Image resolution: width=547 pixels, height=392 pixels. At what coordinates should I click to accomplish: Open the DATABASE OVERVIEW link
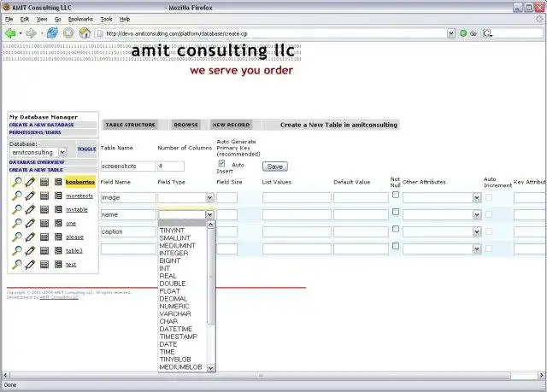pyautogui.click(x=37, y=162)
